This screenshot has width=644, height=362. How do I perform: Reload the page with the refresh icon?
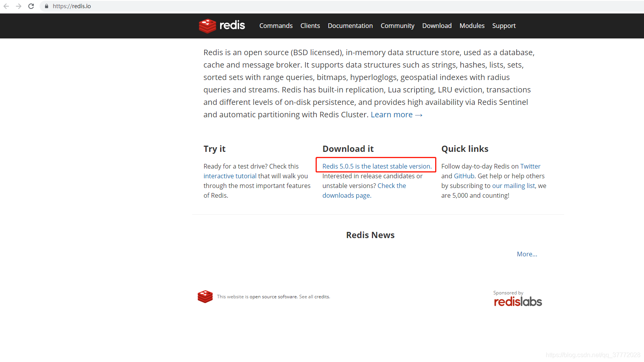tap(31, 6)
